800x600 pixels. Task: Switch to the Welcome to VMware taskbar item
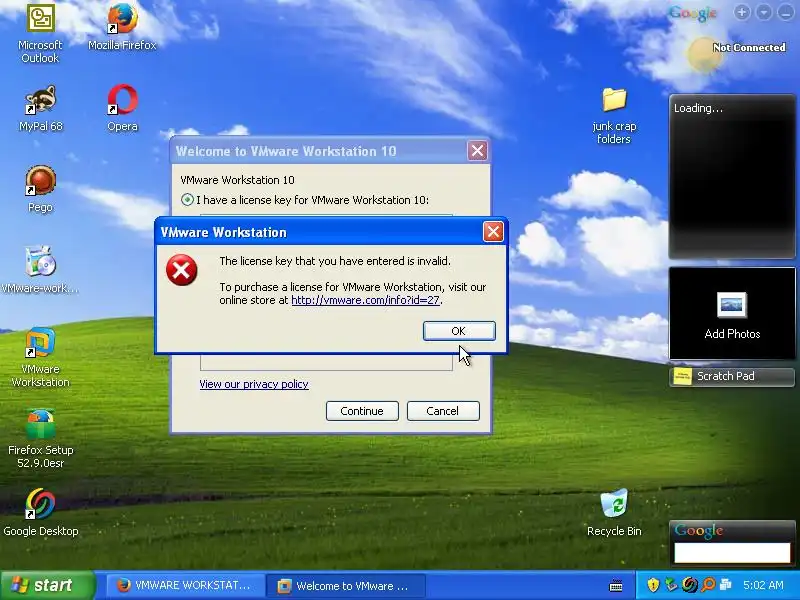346,586
